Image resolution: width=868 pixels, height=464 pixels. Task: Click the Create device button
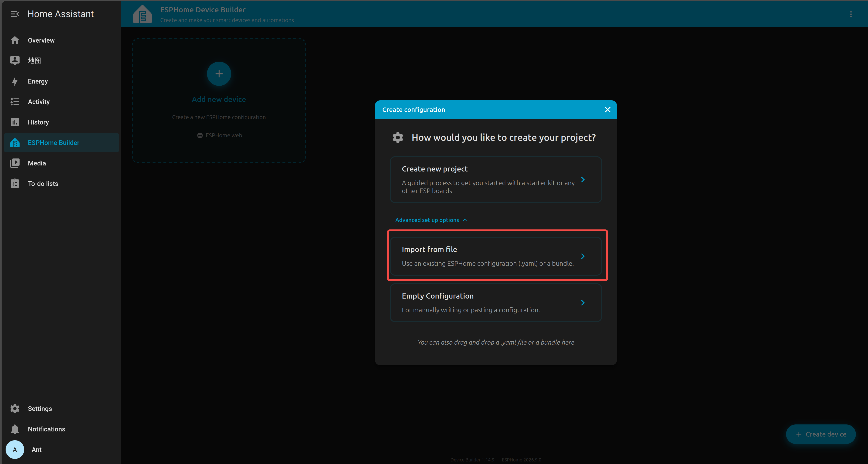[x=821, y=434]
